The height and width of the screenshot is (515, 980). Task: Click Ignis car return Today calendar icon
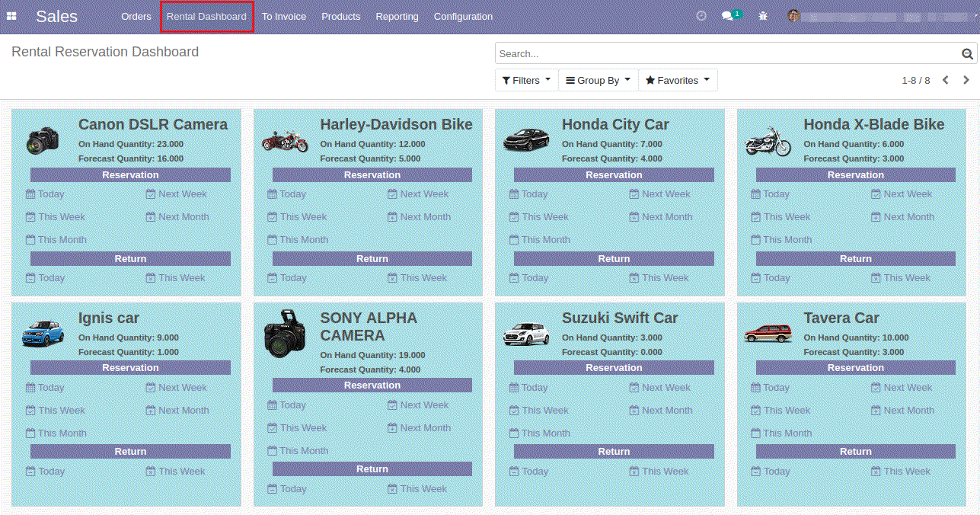tap(30, 472)
